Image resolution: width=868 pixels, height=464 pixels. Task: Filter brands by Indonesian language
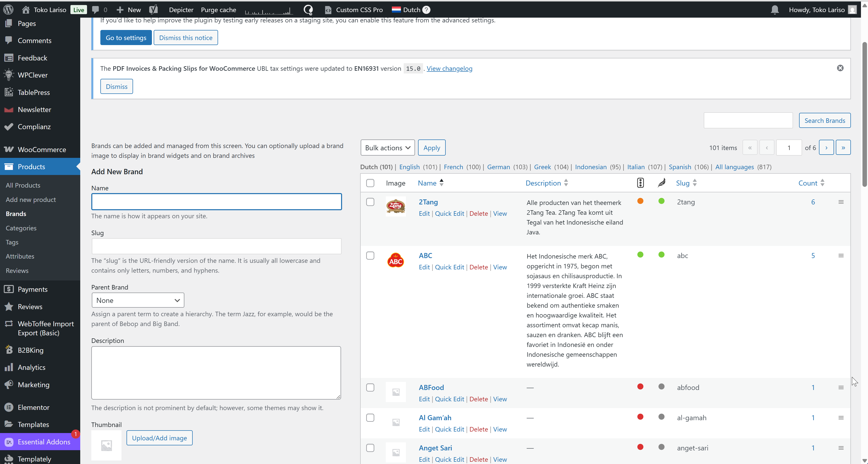[x=591, y=167]
